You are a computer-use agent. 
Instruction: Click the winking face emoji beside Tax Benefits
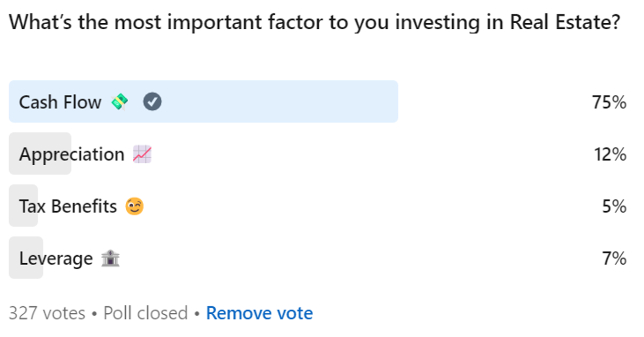coord(134,206)
